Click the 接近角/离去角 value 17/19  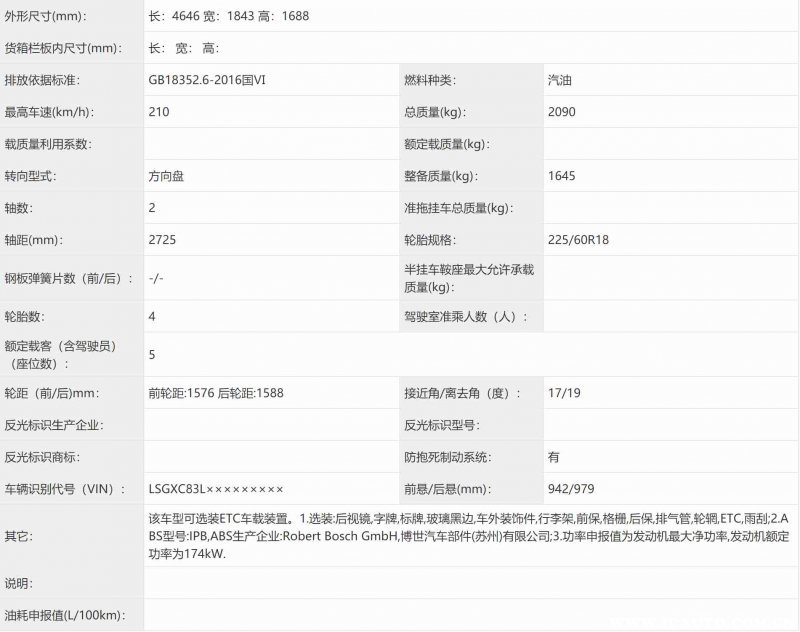coord(563,393)
